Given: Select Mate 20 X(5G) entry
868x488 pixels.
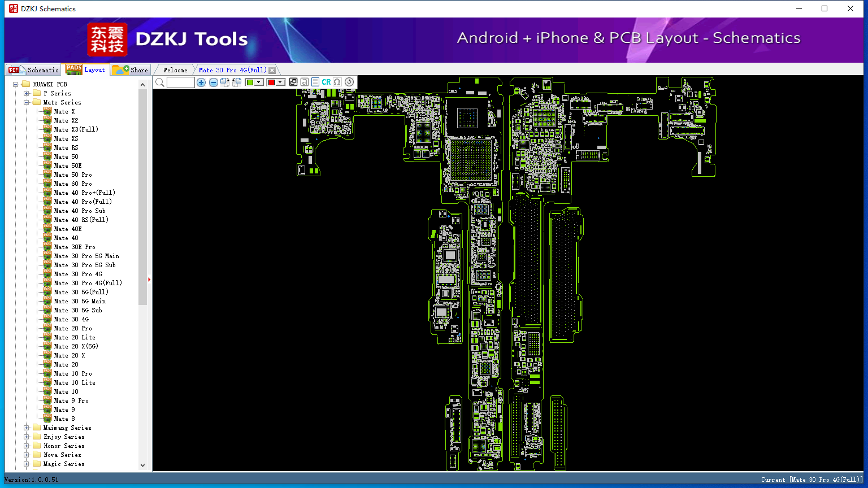Looking at the screenshot, I should click(x=76, y=346).
